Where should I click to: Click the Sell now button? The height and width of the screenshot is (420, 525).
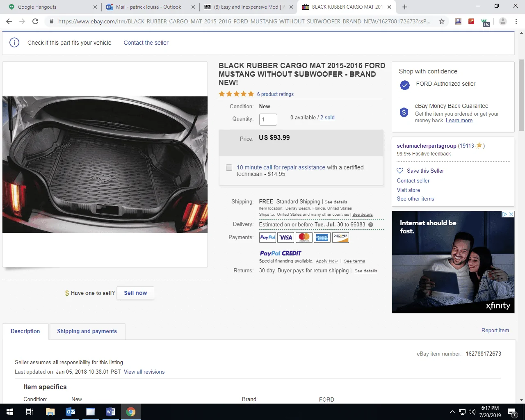click(x=135, y=293)
